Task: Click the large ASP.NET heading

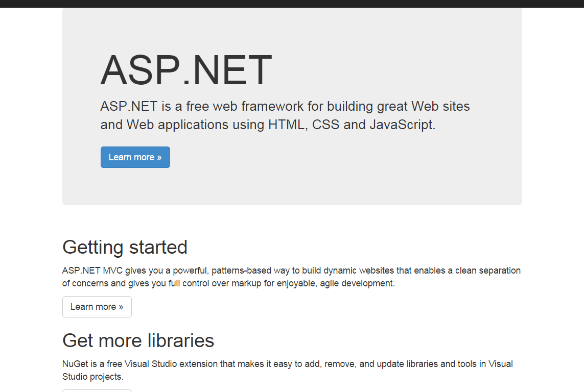Action: tap(186, 70)
